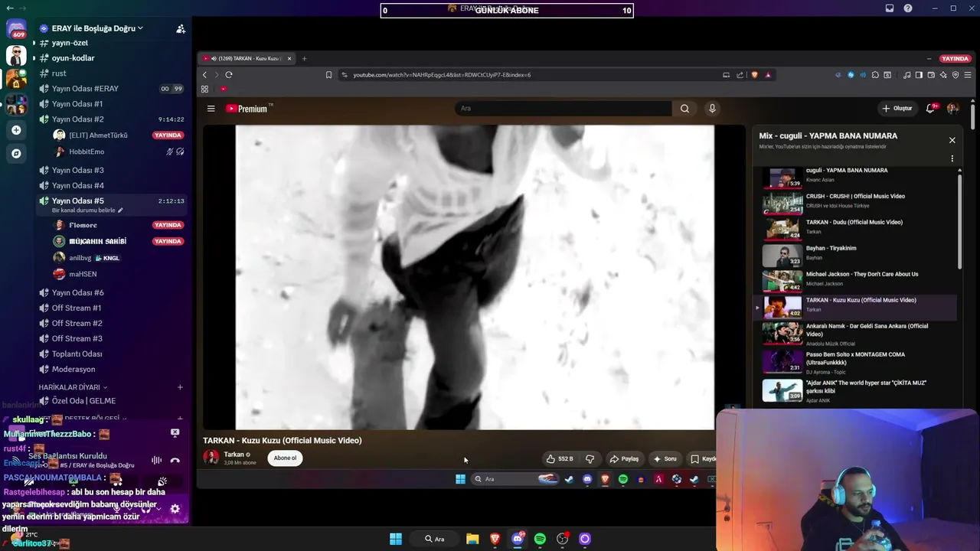Open the browser hamburger menu
Screen dimensions: 980x551
(968, 75)
